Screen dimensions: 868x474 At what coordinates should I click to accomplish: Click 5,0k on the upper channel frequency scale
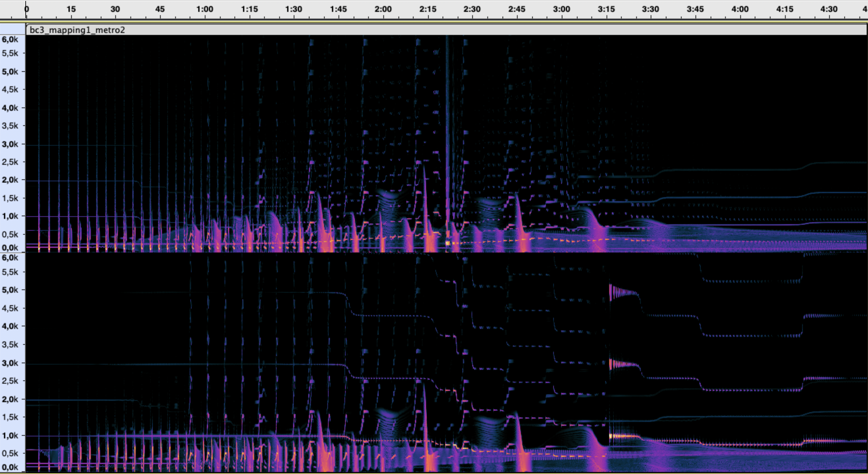[10, 72]
